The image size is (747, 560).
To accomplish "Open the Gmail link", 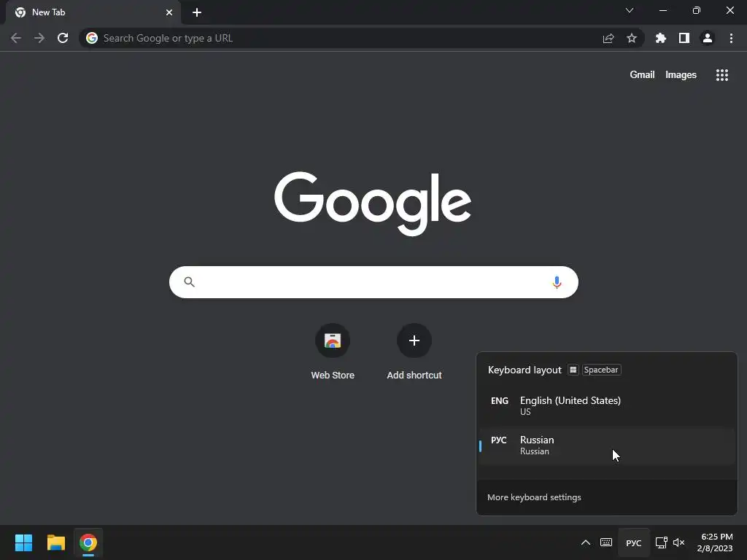I will [x=642, y=75].
